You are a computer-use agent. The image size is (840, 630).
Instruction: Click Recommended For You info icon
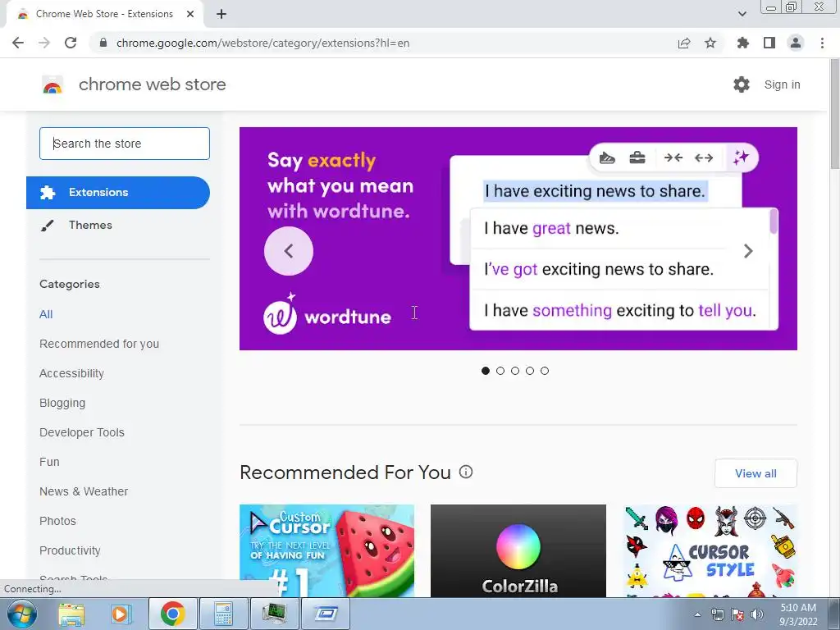coord(466,472)
